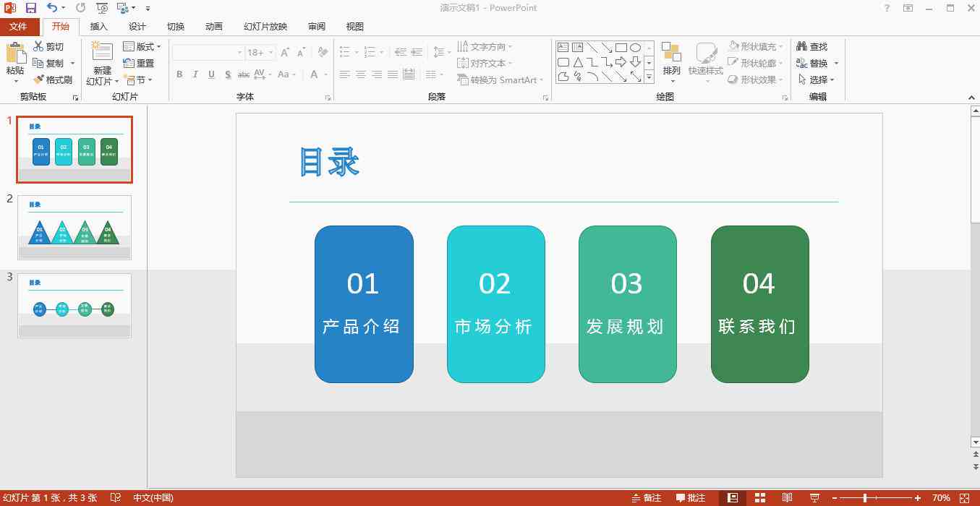This screenshot has height=506, width=980.
Task: Open the font size dropdown
Action: [x=271, y=53]
